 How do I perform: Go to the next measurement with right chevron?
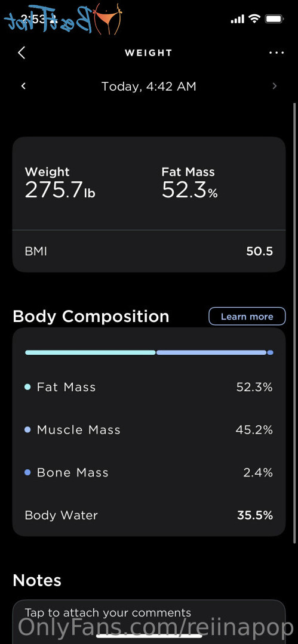[275, 86]
